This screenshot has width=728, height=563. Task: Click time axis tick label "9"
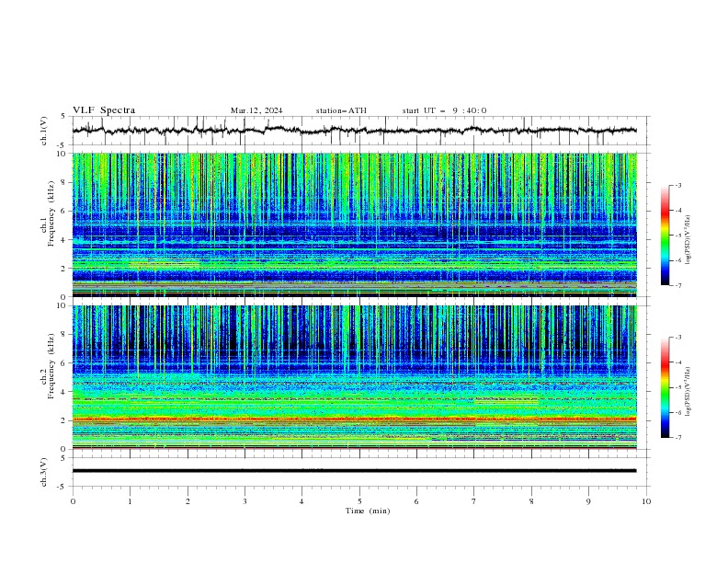[588, 501]
